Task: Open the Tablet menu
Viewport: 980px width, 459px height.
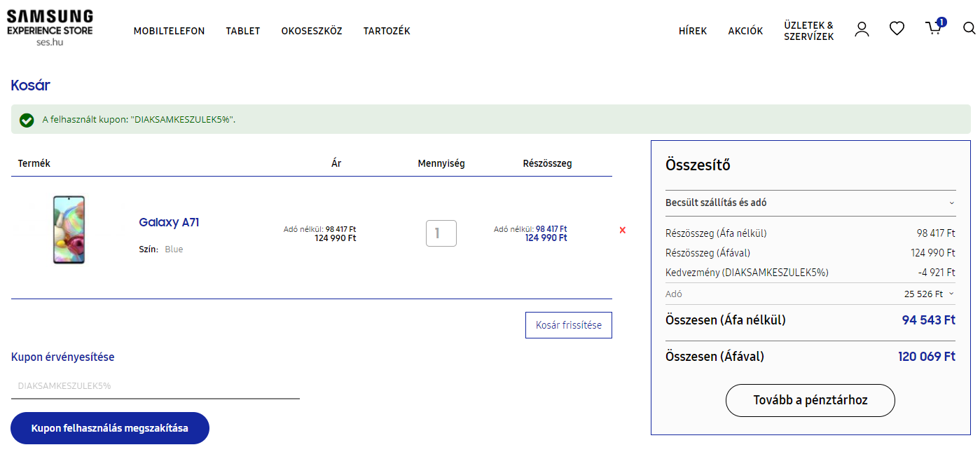Action: (x=242, y=31)
